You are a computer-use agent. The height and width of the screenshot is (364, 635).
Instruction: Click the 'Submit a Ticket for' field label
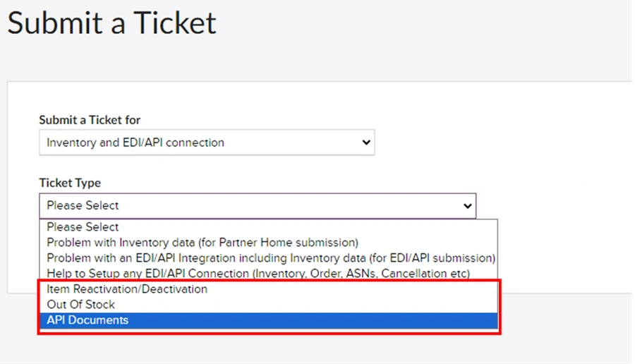coord(90,120)
